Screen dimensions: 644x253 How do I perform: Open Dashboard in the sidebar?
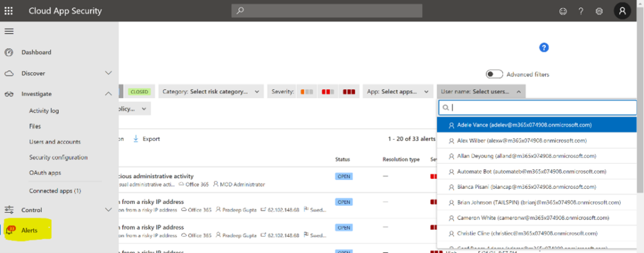(36, 52)
